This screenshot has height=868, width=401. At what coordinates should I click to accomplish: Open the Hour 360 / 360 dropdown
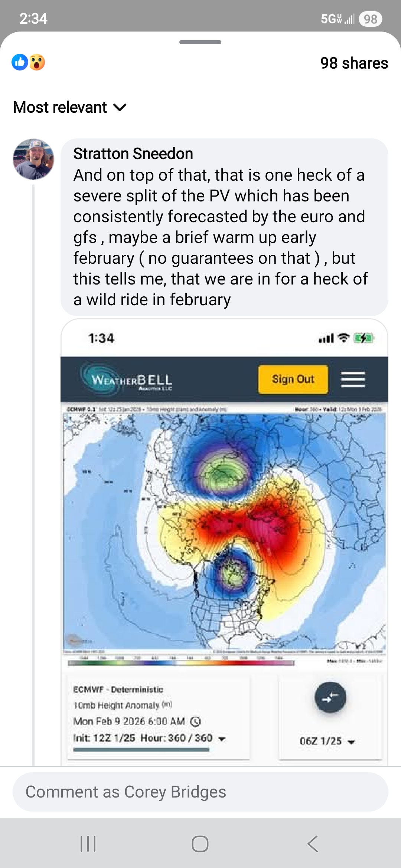[x=221, y=739]
